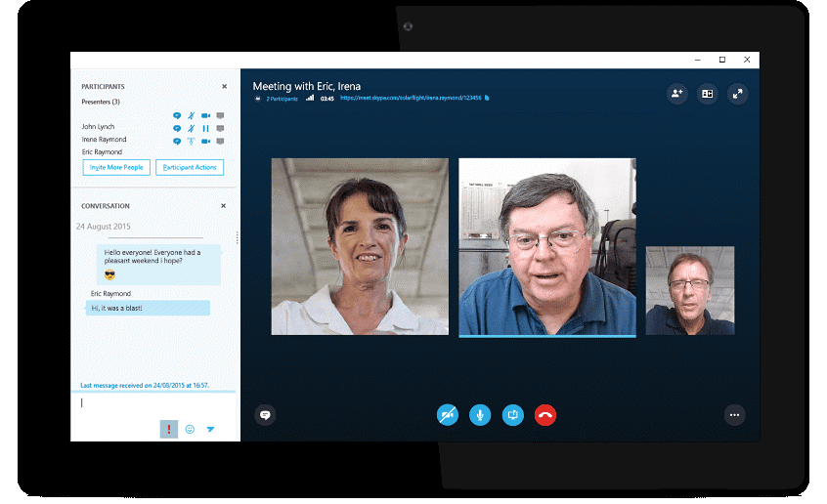The image size is (827, 504).
Task: Open the share content button
Action: pos(512,415)
